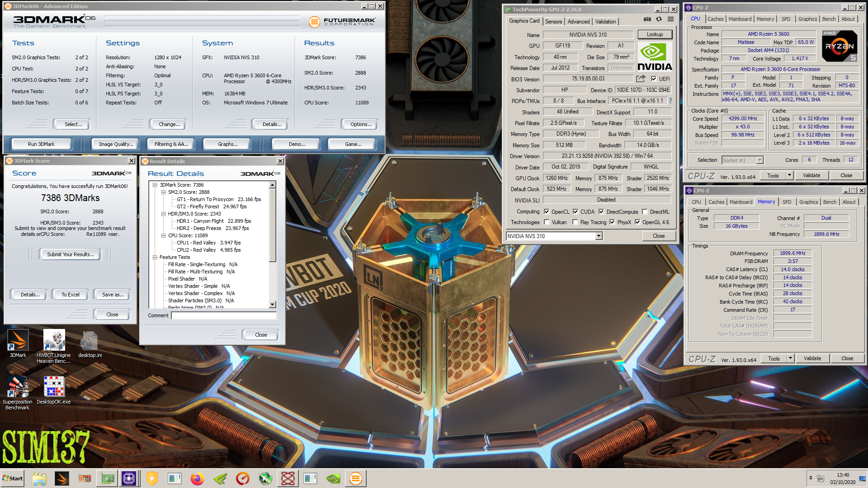Screen dimensions: 868x488
Task: Click the red video card taskbar icon
Action: 85,479
